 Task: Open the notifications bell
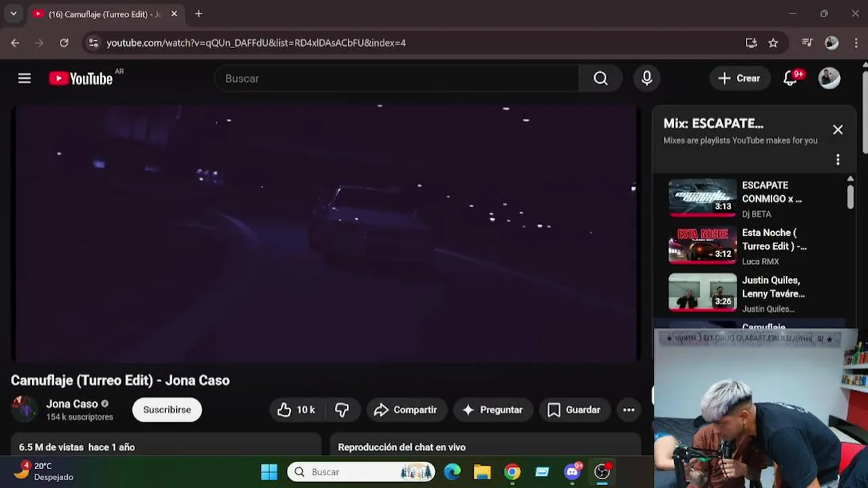point(790,79)
